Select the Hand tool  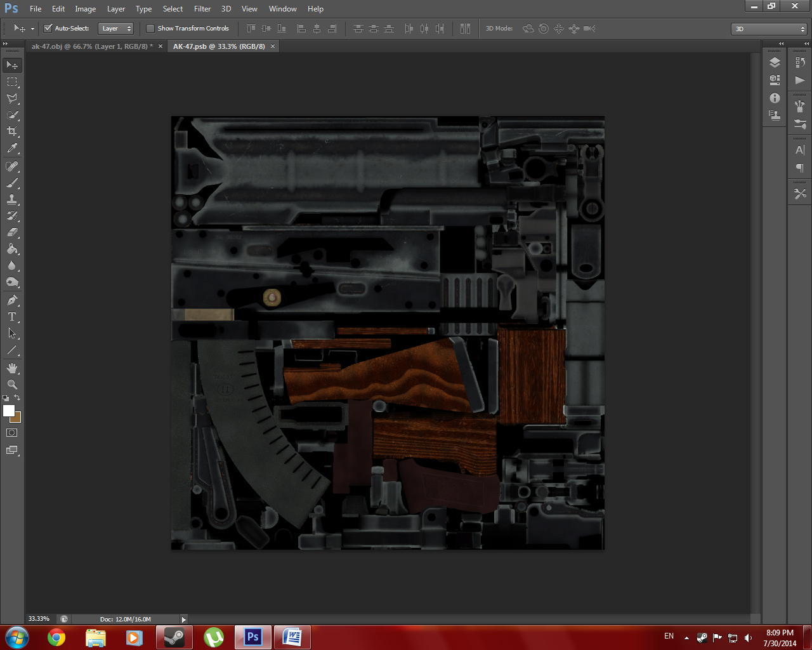pos(12,368)
